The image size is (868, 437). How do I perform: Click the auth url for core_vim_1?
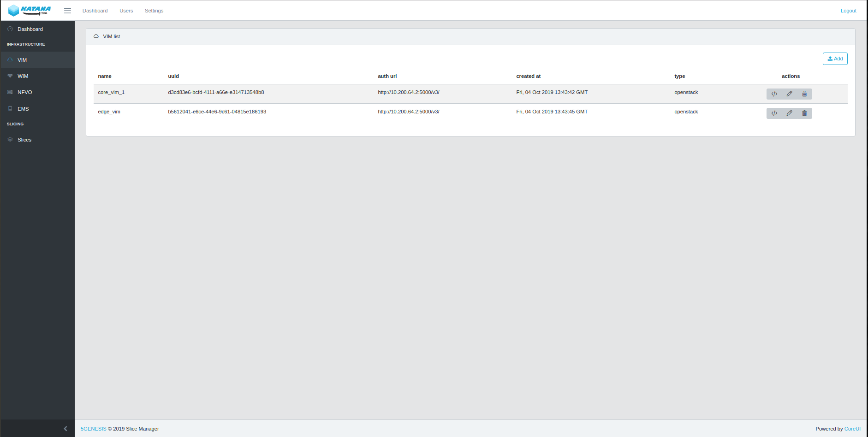409,92
